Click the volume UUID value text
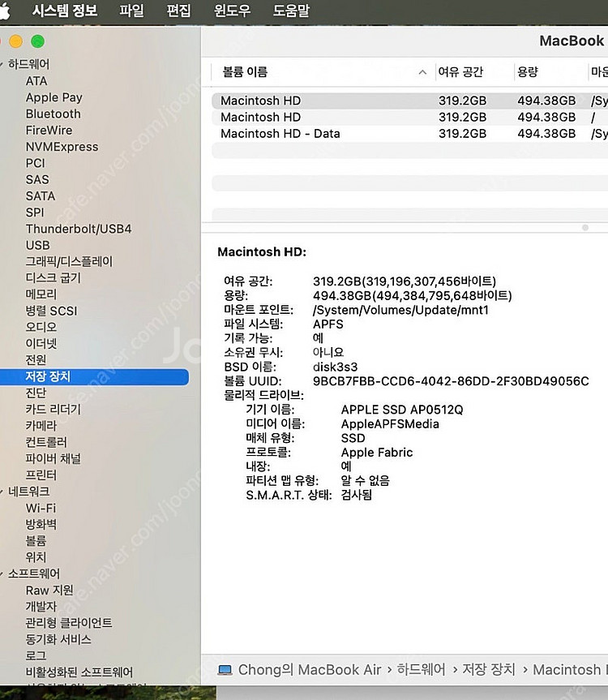 click(451, 381)
